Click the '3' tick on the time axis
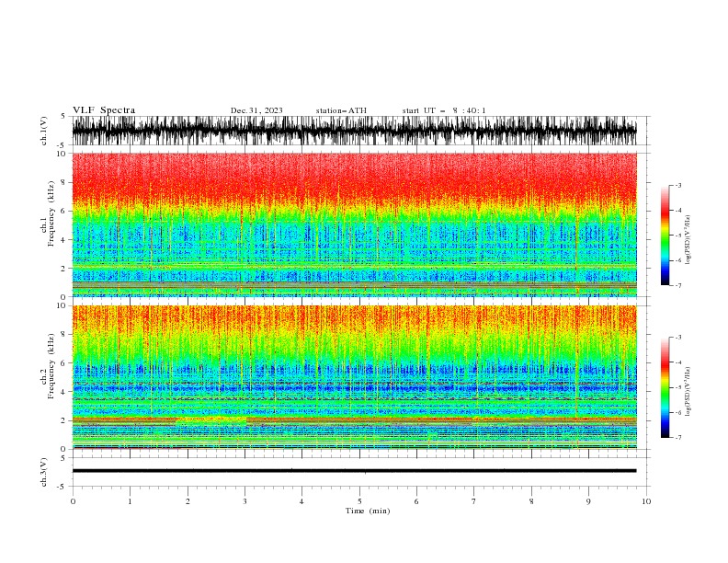Image resolution: width=728 pixels, height=563 pixels. pos(245,501)
